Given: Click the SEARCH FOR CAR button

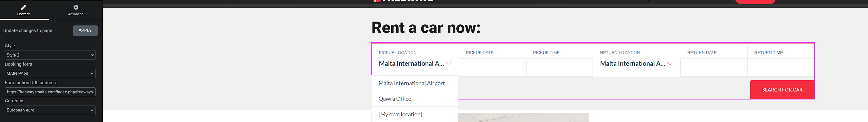Looking at the screenshot, I should pyautogui.click(x=782, y=90).
